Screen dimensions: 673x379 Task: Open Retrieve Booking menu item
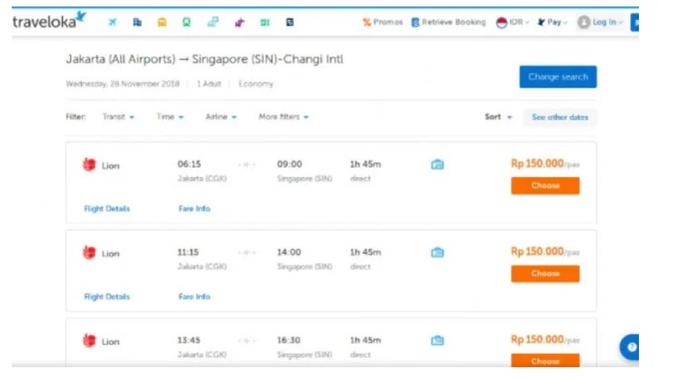click(449, 22)
